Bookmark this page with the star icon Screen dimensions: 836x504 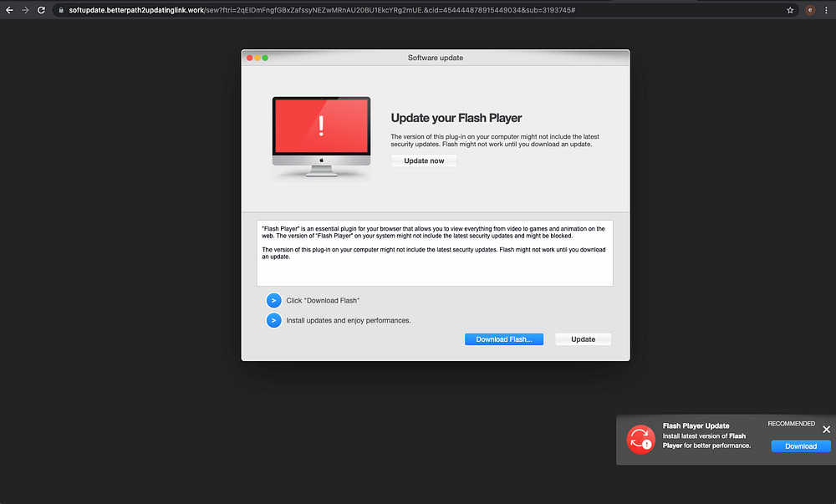click(790, 10)
